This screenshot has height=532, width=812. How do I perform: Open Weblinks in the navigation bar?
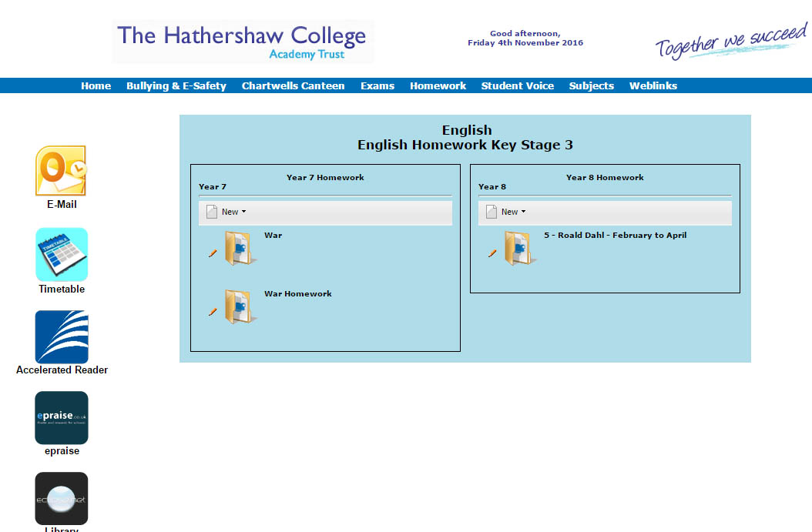click(x=653, y=86)
